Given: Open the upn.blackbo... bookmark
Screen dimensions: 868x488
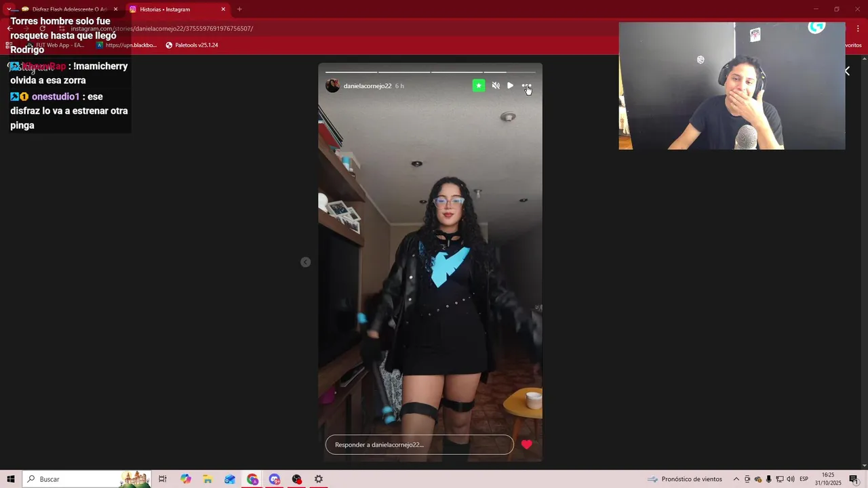Looking at the screenshot, I should pos(126,45).
